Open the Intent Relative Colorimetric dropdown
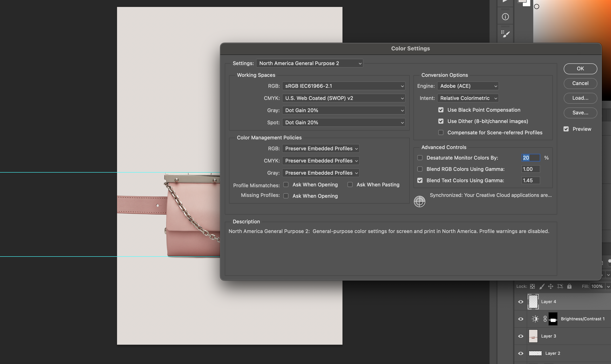This screenshot has height=364, width=611. click(x=468, y=98)
